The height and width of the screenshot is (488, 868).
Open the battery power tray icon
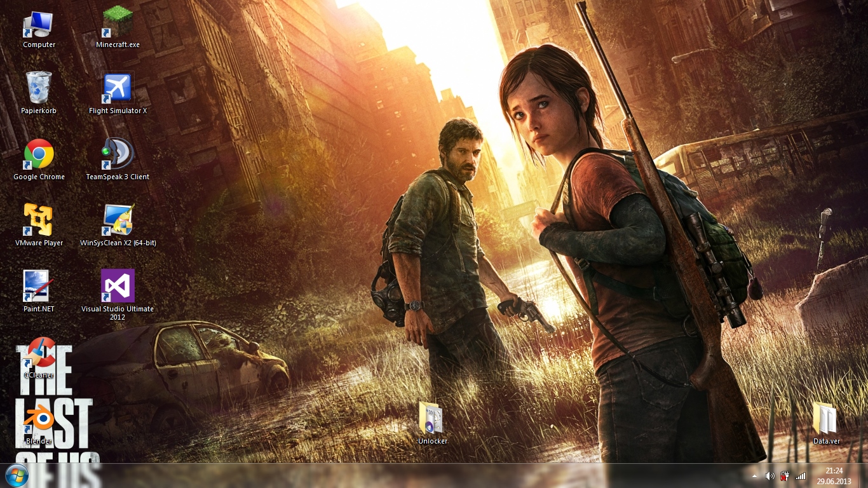(785, 476)
